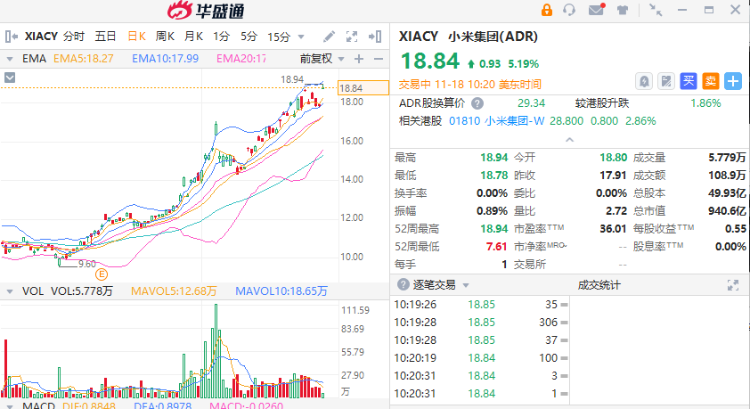The height and width of the screenshot is (409, 750).
Task: Click the blue buy (买) button
Action: point(688,81)
